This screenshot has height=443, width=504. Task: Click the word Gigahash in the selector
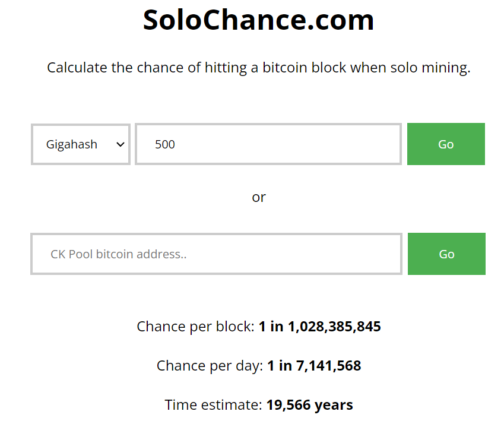[x=72, y=145]
